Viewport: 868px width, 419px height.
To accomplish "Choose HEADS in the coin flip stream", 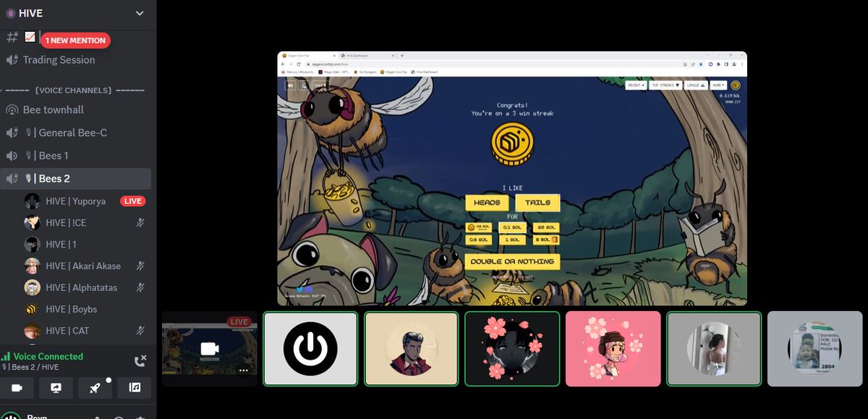I will point(487,203).
